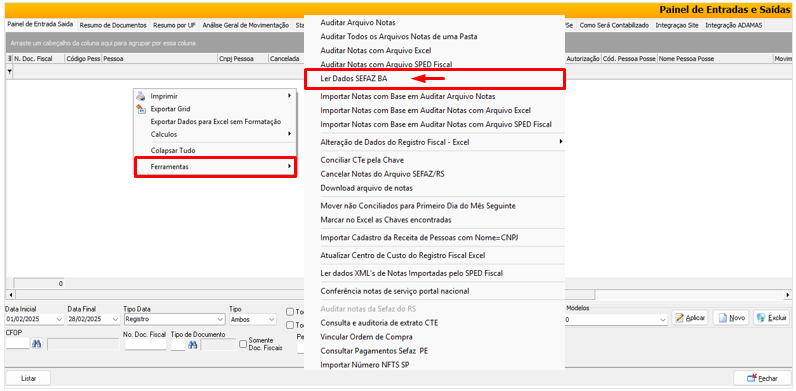The height and width of the screenshot is (391, 796).
Task: Click the No. Doc. Fiscal input field
Action: [x=146, y=344]
